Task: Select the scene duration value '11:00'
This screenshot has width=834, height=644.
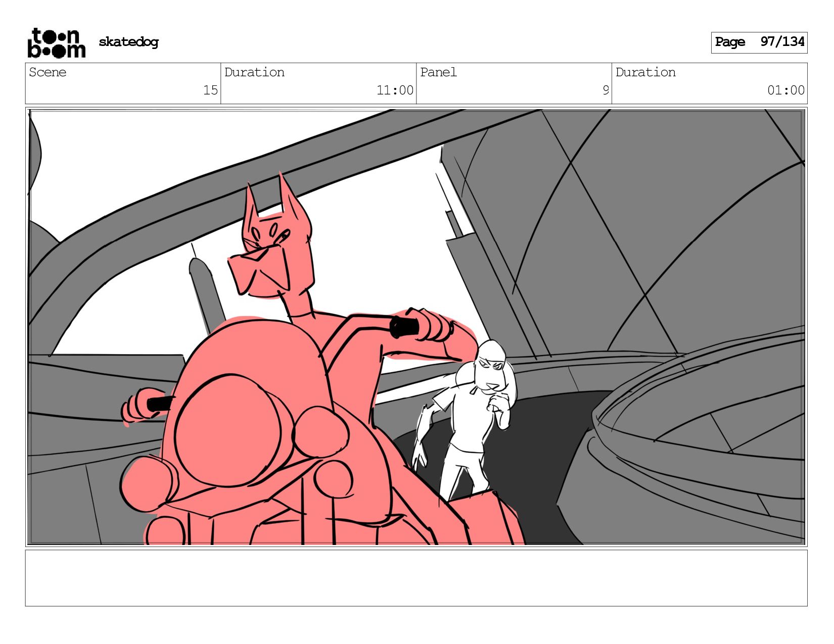Action: (395, 90)
